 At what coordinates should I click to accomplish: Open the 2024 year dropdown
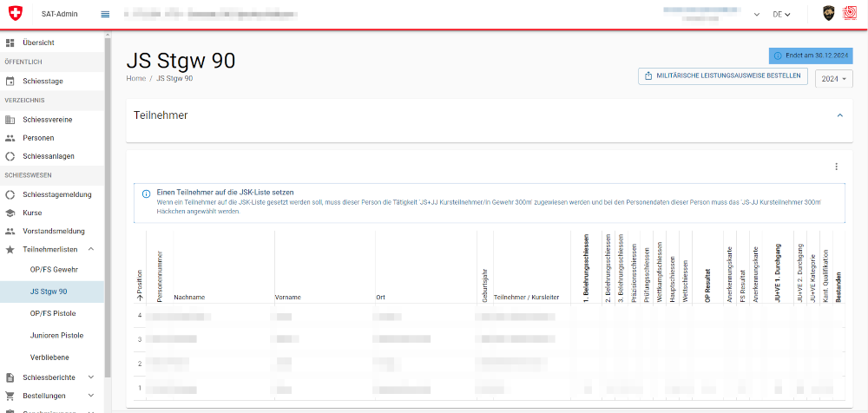tap(834, 78)
